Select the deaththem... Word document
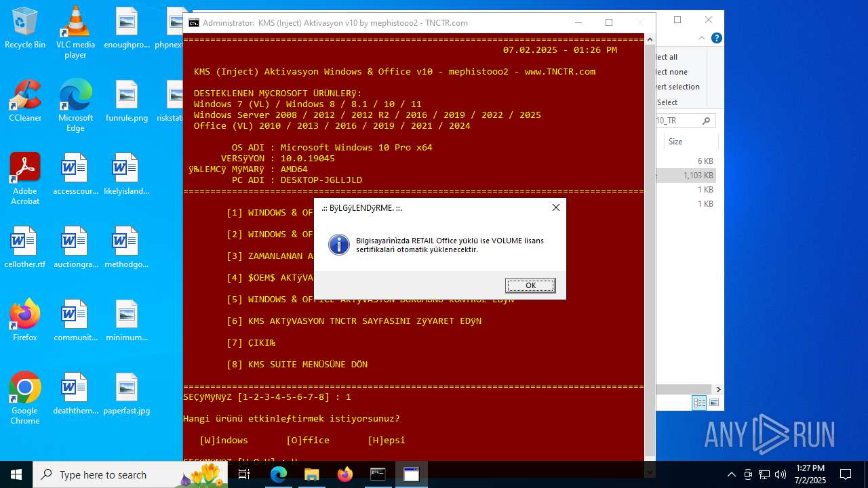This screenshot has width=868, height=488. (75, 394)
